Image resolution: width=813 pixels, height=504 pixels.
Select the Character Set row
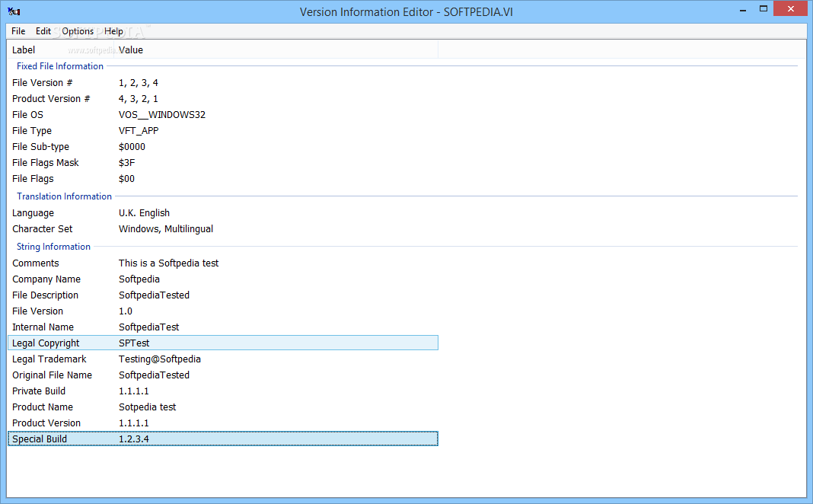[223, 229]
